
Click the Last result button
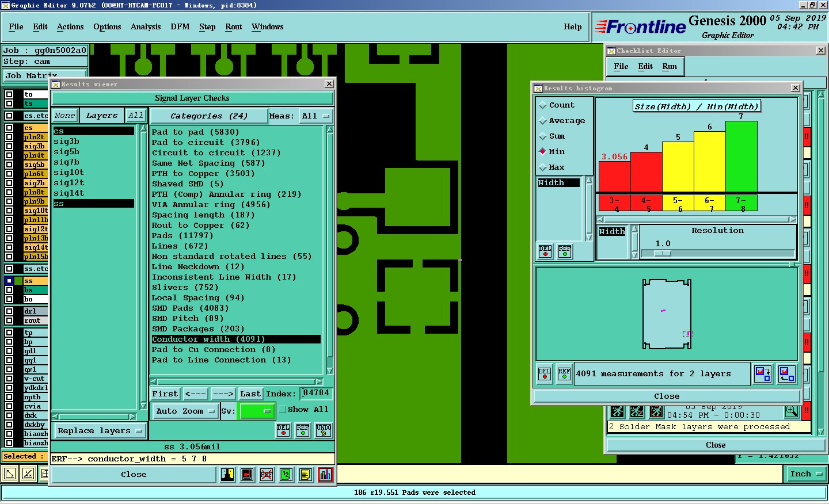tap(250, 394)
